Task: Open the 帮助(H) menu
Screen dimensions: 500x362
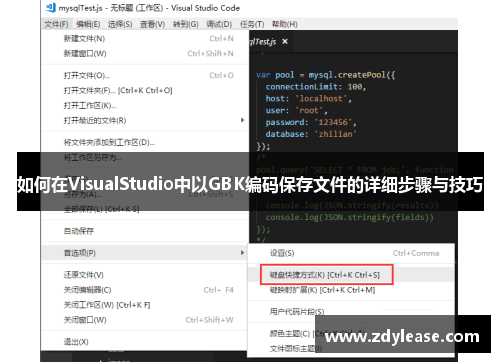Action: (285, 24)
